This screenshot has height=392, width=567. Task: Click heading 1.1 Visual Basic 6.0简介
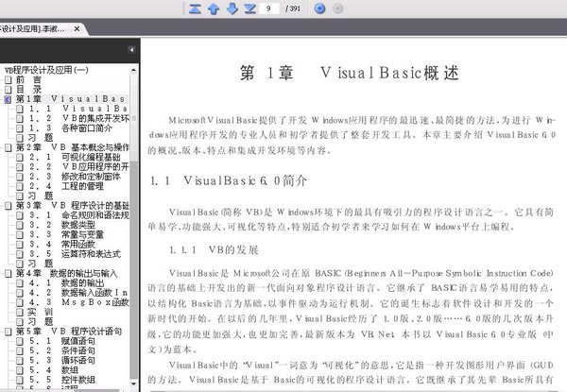click(x=229, y=180)
